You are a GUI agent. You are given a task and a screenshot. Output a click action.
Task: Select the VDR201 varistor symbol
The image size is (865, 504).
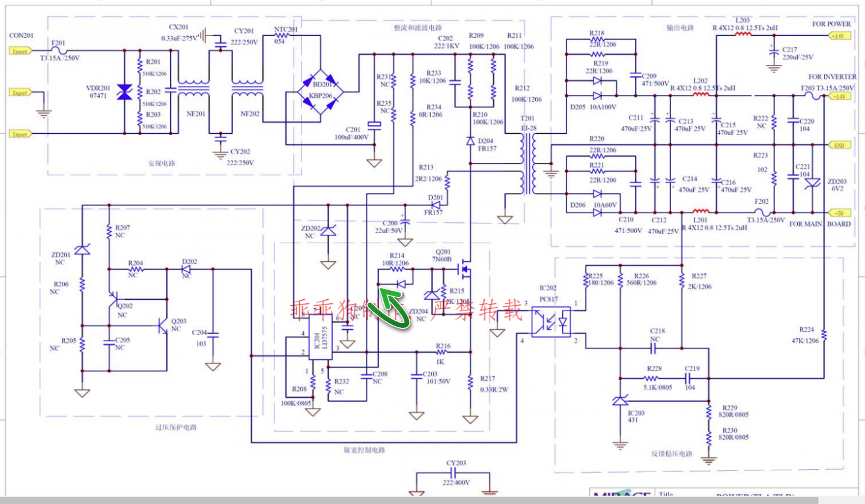[124, 93]
